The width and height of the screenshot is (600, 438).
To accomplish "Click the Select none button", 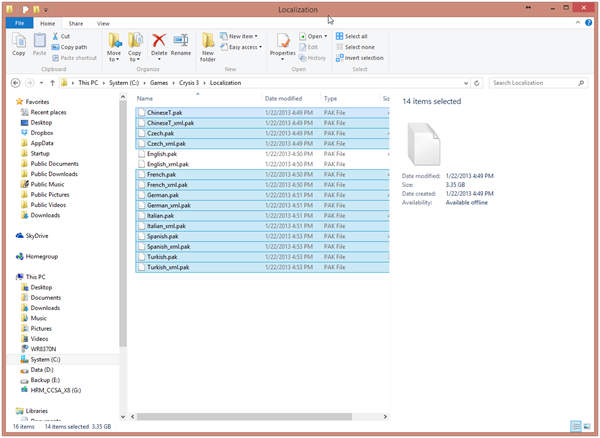I will click(x=355, y=47).
